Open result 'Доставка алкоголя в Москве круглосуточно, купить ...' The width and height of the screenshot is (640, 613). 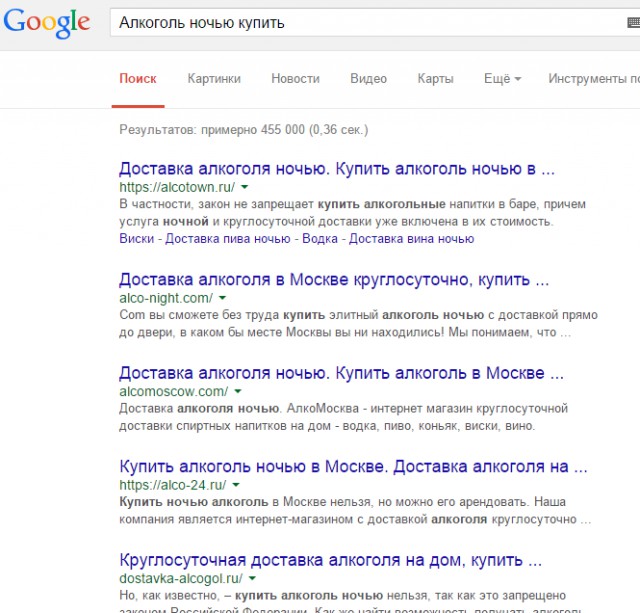[334, 280]
